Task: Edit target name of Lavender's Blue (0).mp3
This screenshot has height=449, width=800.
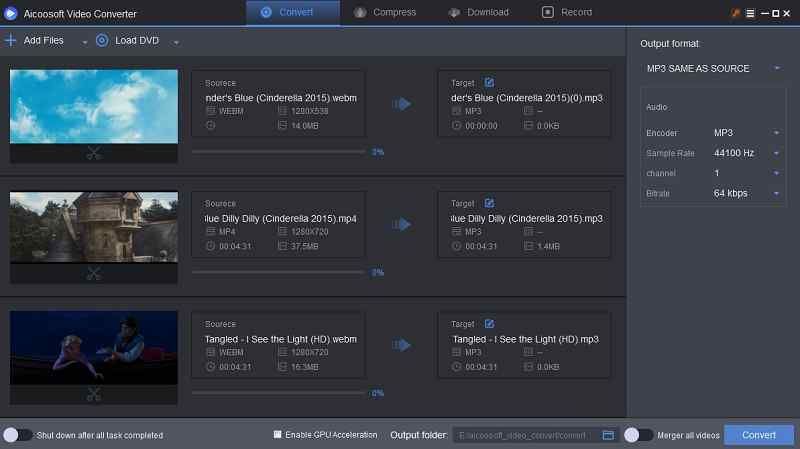Action: [489, 82]
